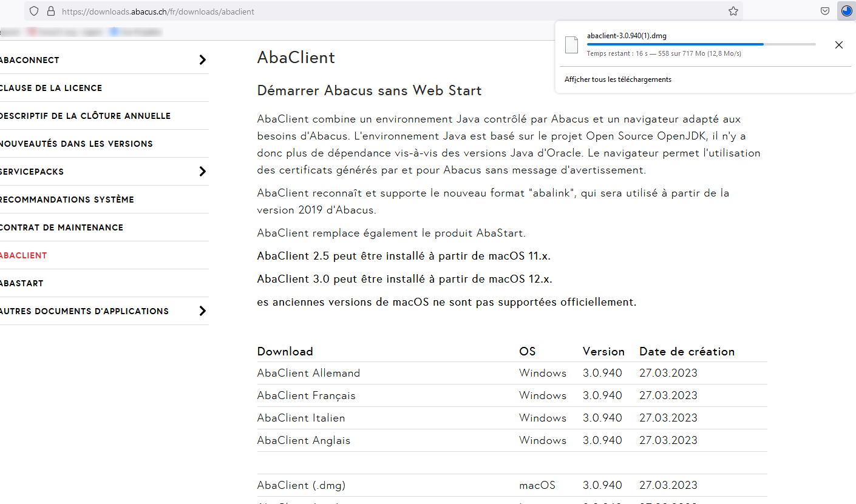The height and width of the screenshot is (504, 856).
Task: Download AbaClient Allemand
Action: point(308,373)
